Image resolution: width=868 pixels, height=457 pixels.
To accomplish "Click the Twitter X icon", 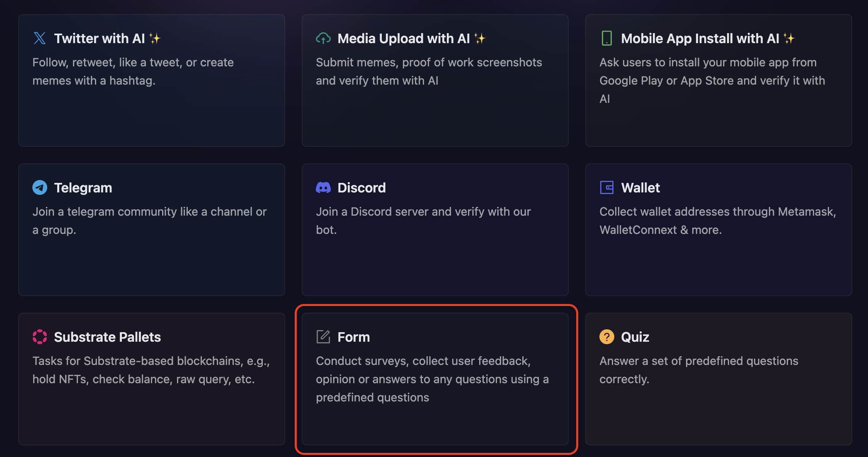I will [39, 38].
